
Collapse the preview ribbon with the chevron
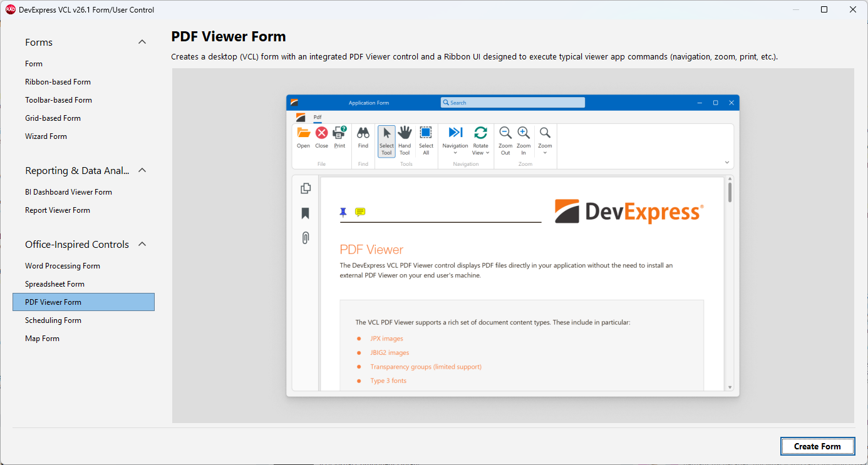(x=727, y=163)
